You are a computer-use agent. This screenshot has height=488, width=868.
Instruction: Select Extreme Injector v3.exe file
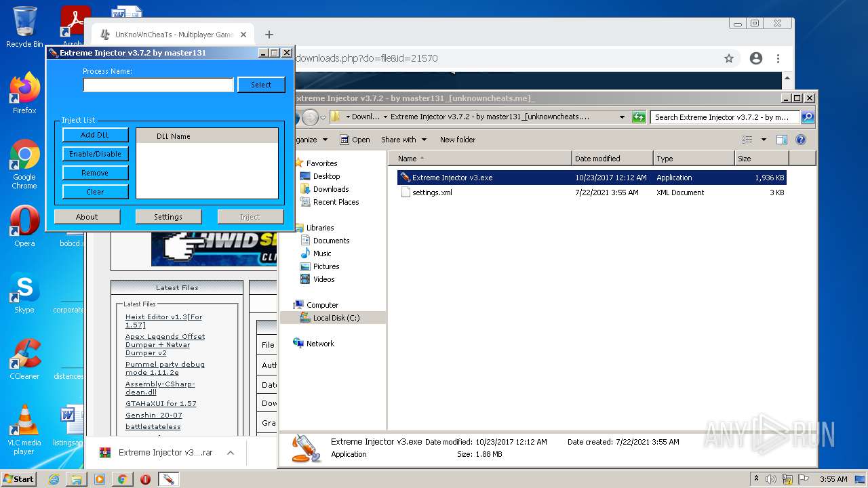tap(592, 178)
